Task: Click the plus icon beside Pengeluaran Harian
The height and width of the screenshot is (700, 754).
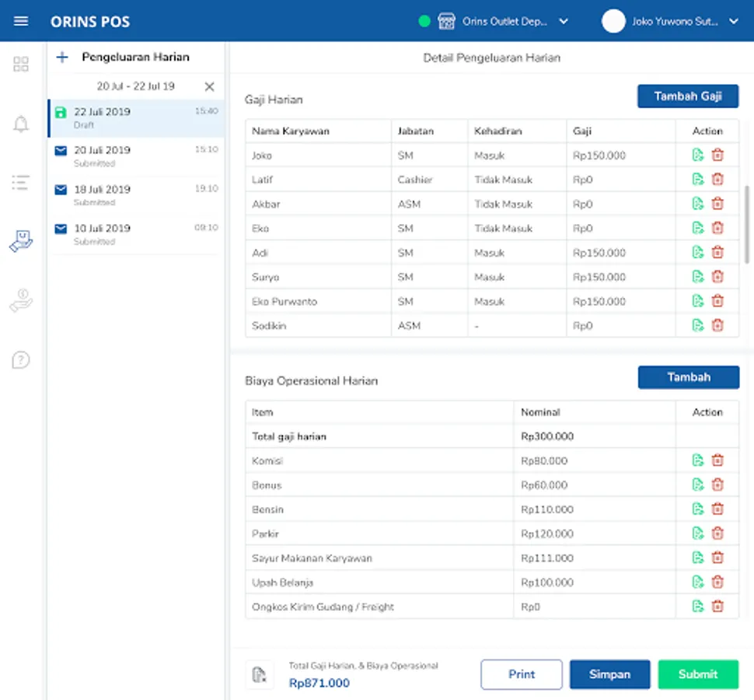Action: click(63, 57)
